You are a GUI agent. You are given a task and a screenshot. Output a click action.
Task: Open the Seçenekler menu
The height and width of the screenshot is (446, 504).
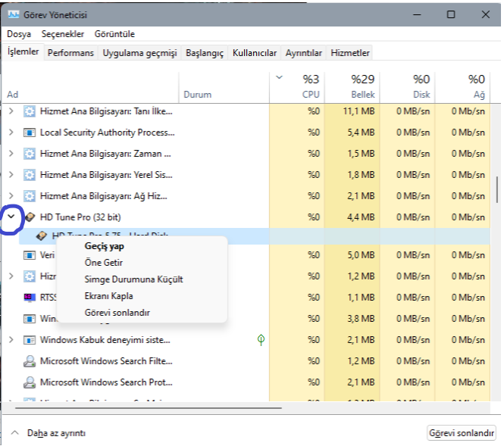click(x=63, y=34)
